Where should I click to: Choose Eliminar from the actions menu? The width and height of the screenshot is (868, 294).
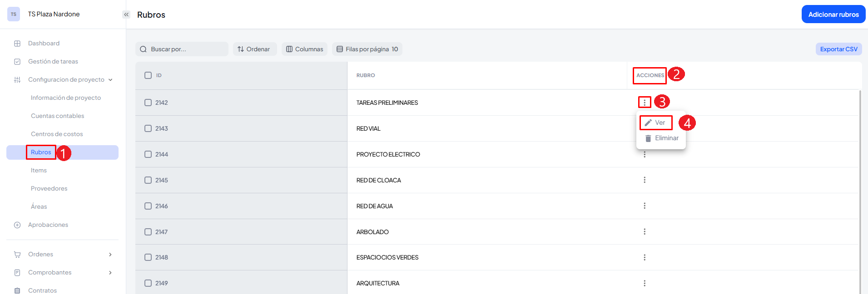(x=662, y=138)
